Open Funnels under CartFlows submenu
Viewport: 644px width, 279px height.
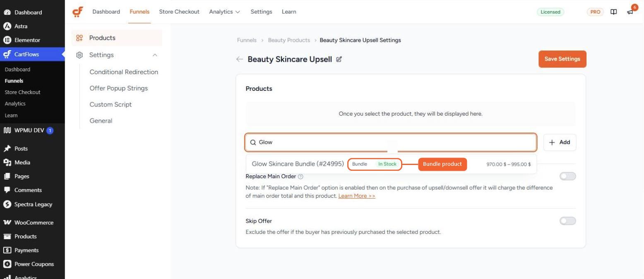click(x=14, y=81)
